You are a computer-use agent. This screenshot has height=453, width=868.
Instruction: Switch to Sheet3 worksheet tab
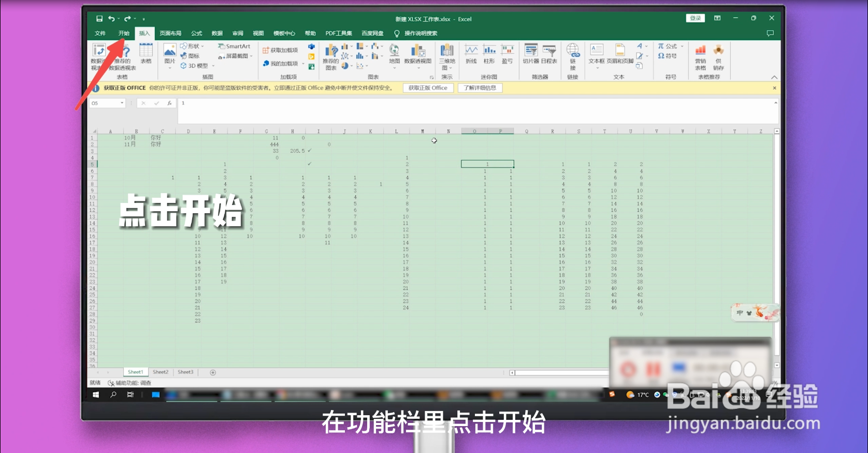click(x=185, y=372)
